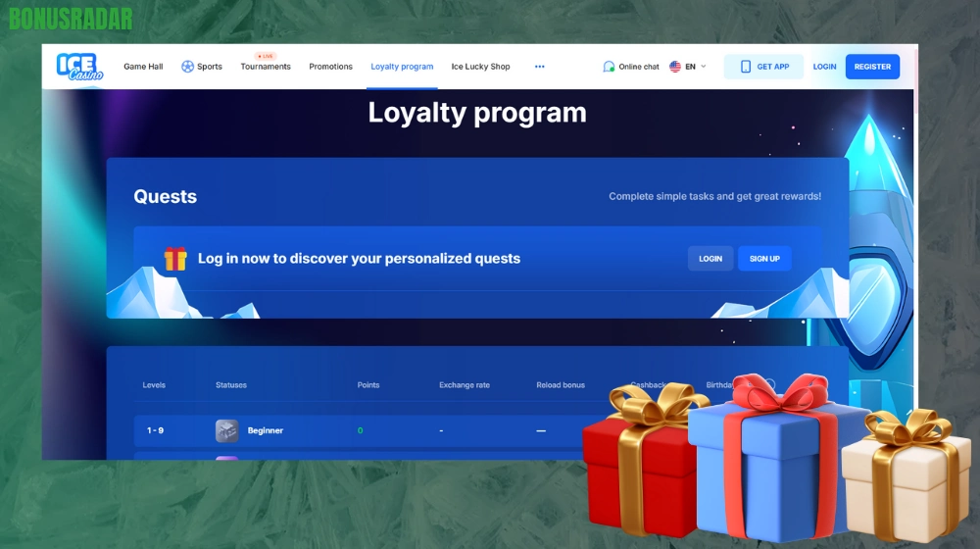Image resolution: width=980 pixels, height=549 pixels.
Task: Click the Ice Casino logo
Action: (x=79, y=67)
